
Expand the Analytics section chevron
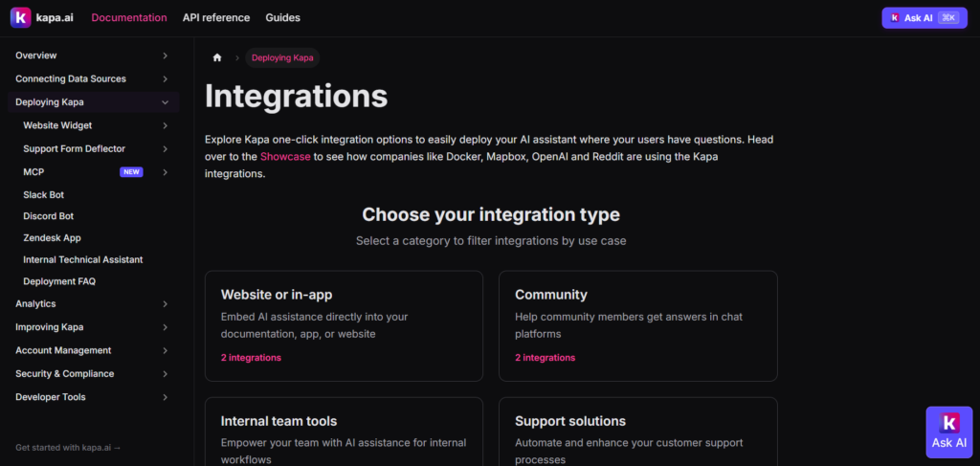tap(165, 303)
